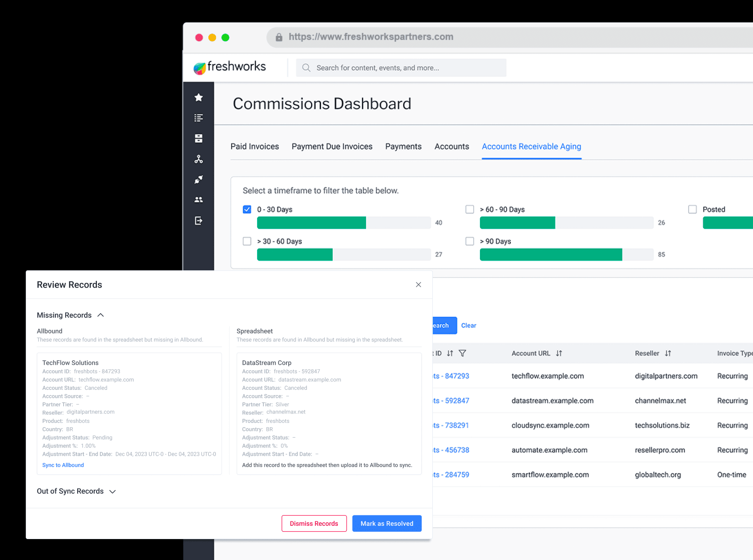
Task: Click the Invoice Type column header
Action: click(x=734, y=353)
